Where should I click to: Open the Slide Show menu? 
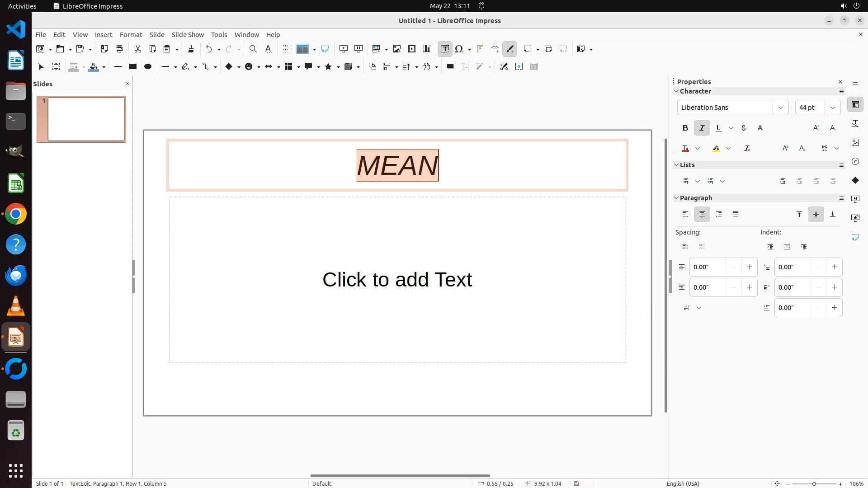pyautogui.click(x=187, y=34)
